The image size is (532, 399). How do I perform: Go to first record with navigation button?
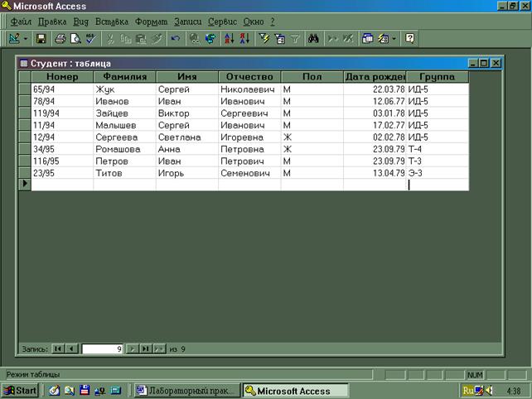point(58,349)
